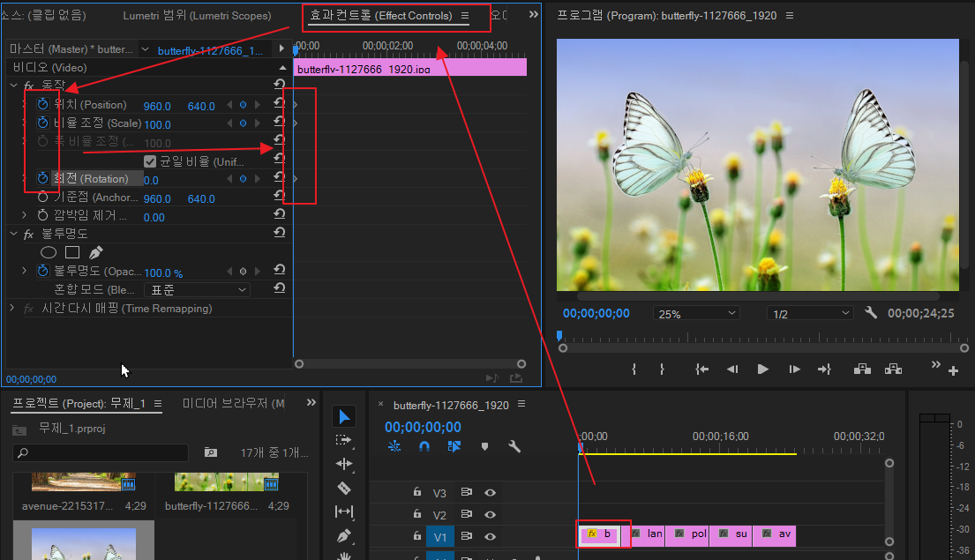Toggle linked selection in timeline
The image size is (975, 560).
(454, 446)
